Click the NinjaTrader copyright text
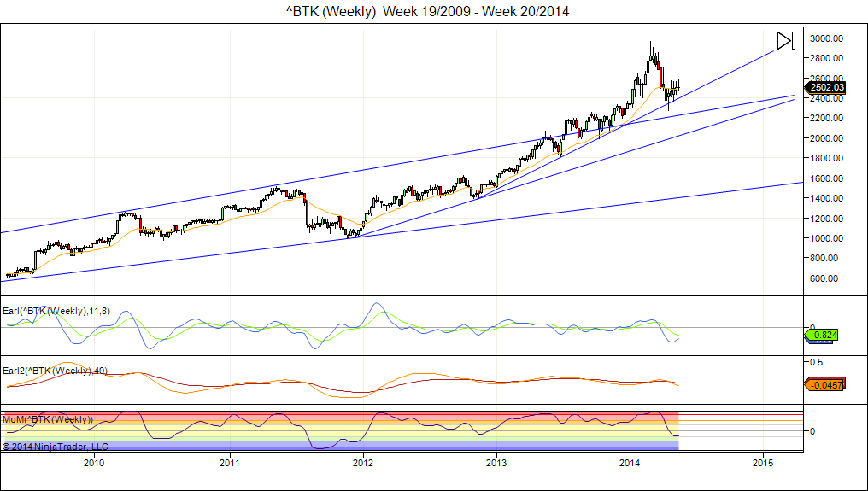 point(56,446)
